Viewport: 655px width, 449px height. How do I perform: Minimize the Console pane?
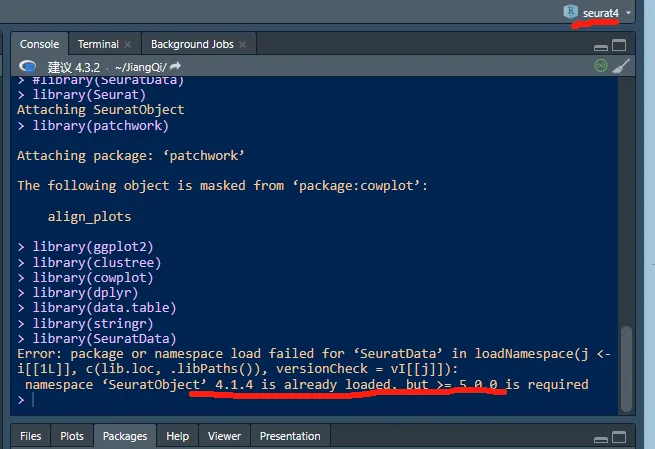coord(601,47)
